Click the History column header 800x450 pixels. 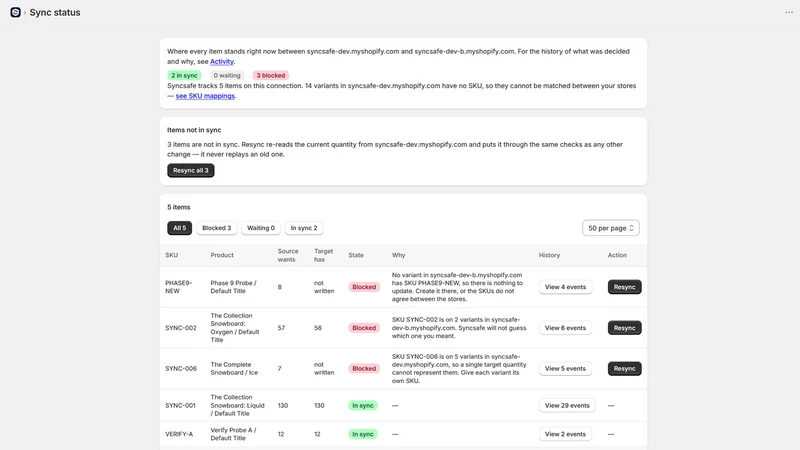549,255
